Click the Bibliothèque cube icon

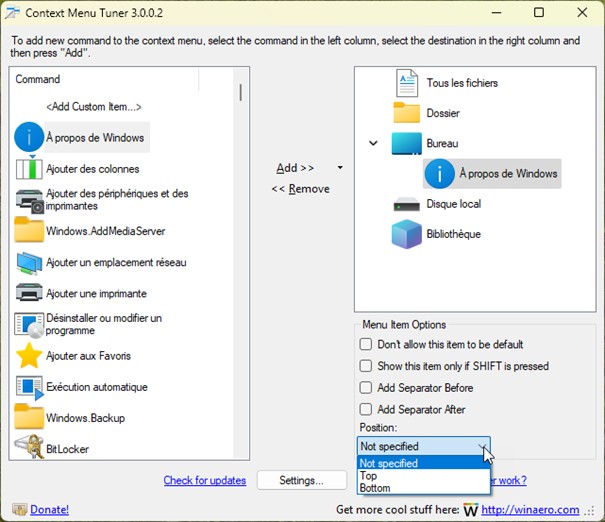(x=406, y=234)
